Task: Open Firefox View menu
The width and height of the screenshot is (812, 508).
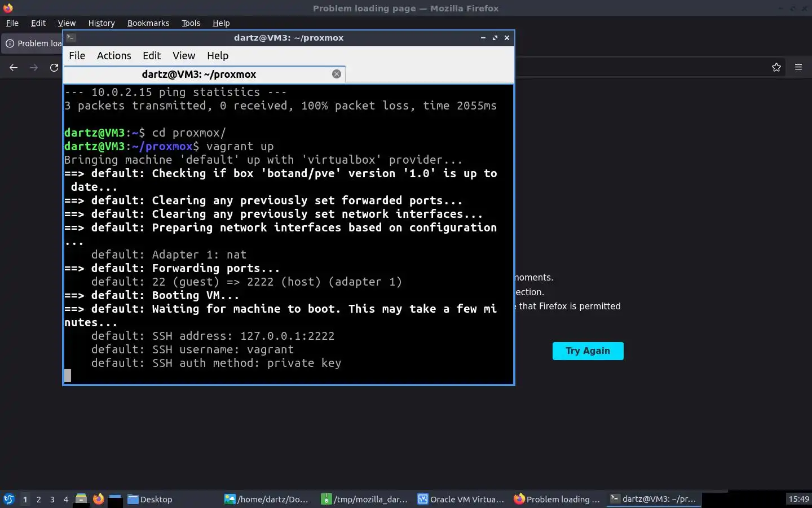Action: 67,23
